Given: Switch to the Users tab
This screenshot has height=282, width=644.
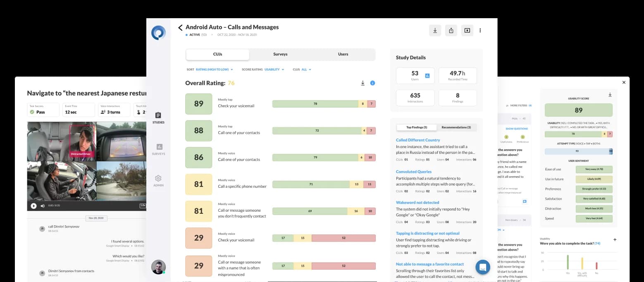Looking at the screenshot, I should (343, 54).
